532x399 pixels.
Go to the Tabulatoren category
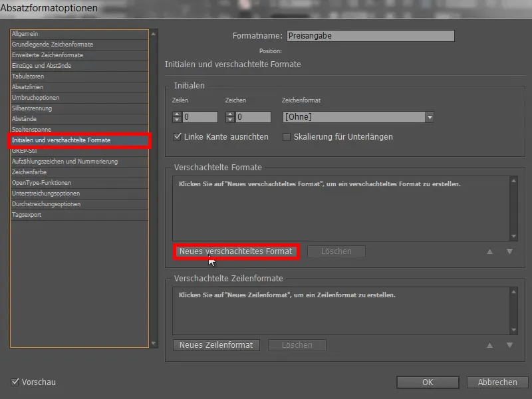[x=79, y=76]
